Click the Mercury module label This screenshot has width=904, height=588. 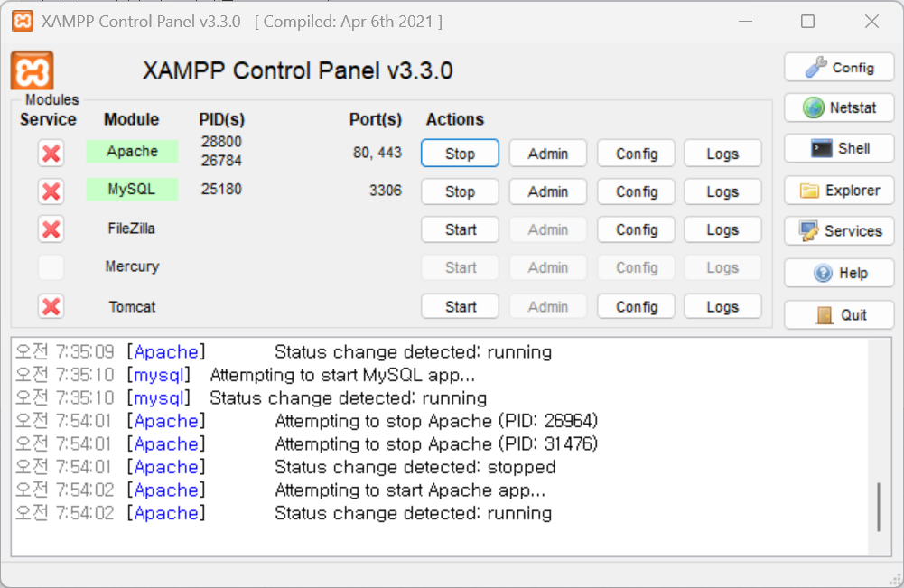(x=132, y=267)
